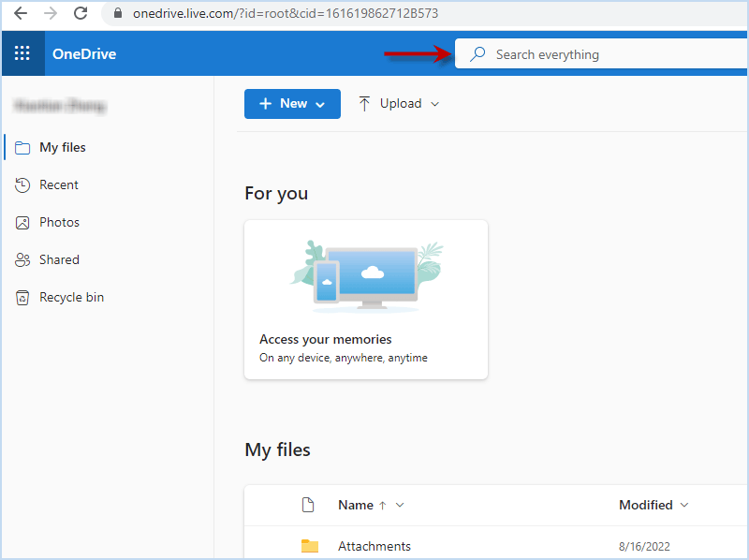Click the 8/16/2022 modified date
This screenshot has width=749, height=560.
(644, 546)
